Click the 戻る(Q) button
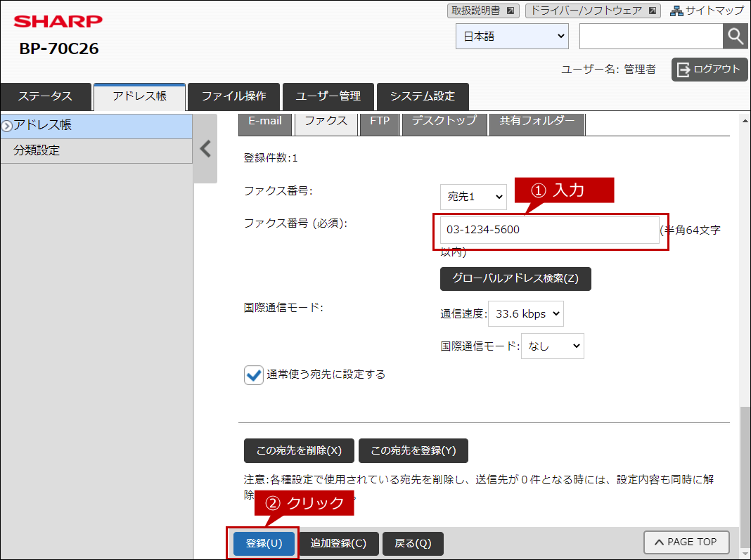 pyautogui.click(x=413, y=544)
